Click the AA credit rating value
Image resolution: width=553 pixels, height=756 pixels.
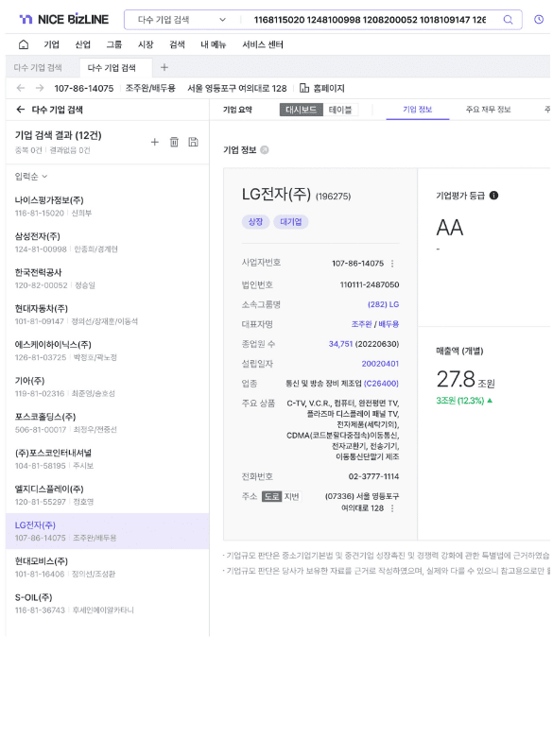pyautogui.click(x=450, y=228)
